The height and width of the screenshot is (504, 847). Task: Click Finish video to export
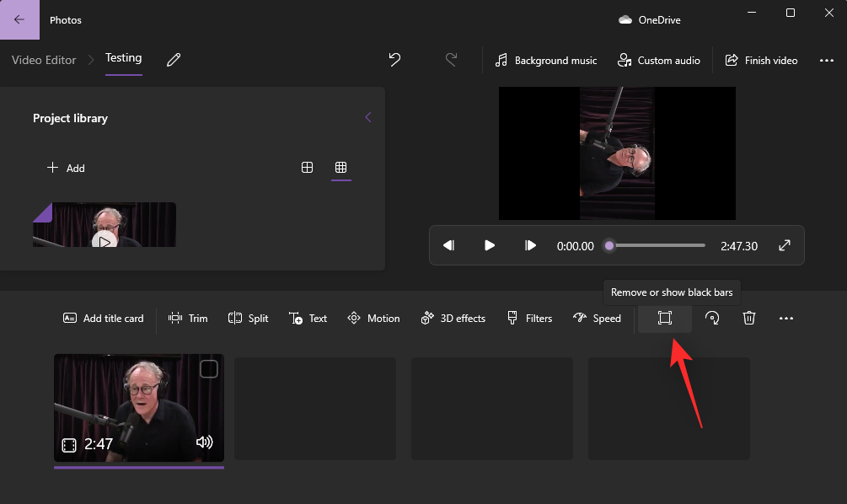tap(761, 60)
